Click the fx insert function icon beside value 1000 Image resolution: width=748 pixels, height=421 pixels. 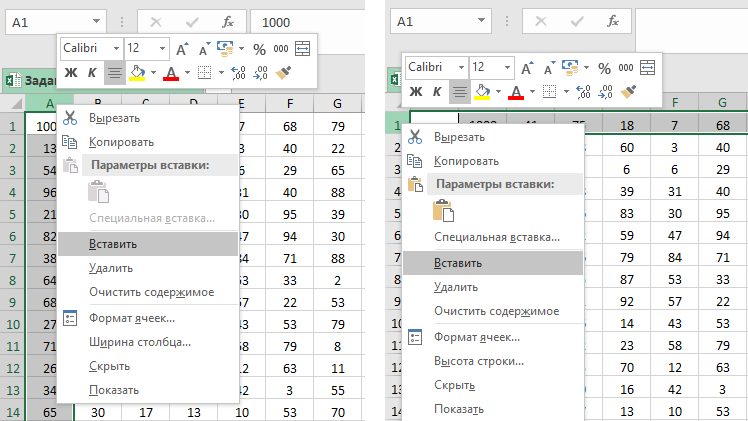(x=228, y=21)
